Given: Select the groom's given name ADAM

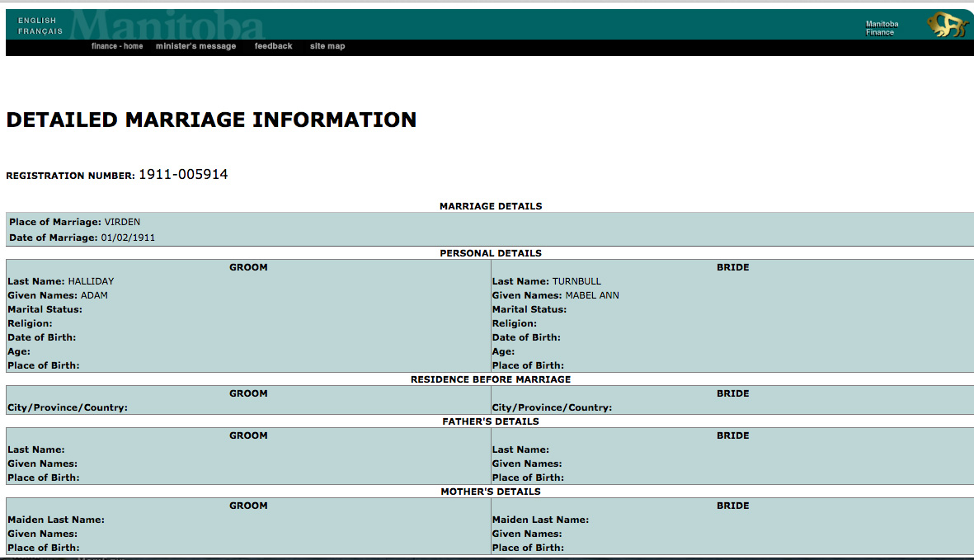Looking at the screenshot, I should click(x=94, y=295).
